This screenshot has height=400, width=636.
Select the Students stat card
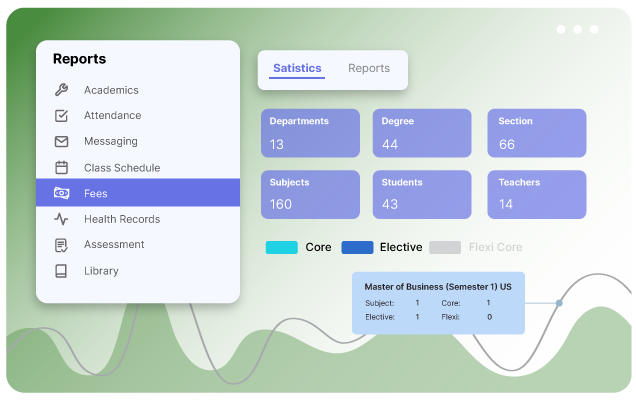[x=424, y=195]
